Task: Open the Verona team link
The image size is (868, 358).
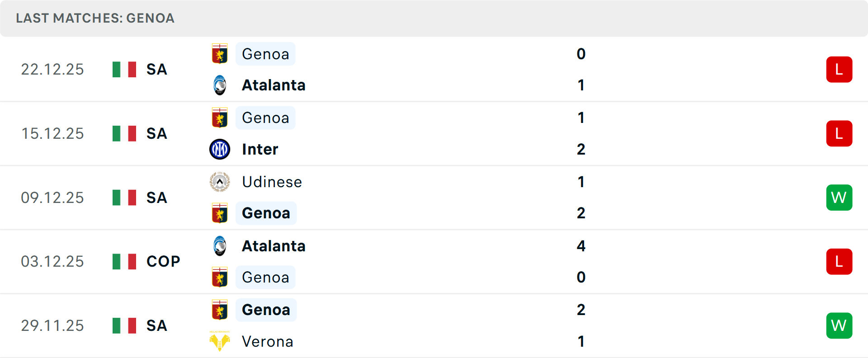Action: [267, 341]
